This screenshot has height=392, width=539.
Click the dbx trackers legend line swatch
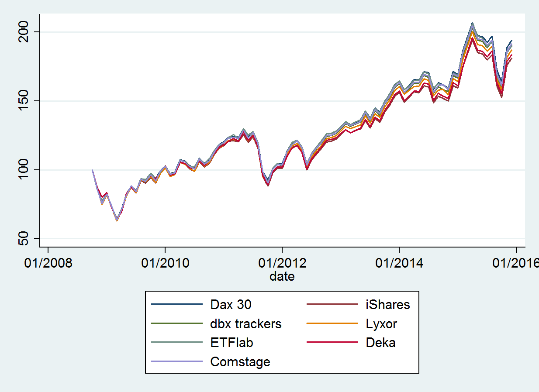point(177,323)
